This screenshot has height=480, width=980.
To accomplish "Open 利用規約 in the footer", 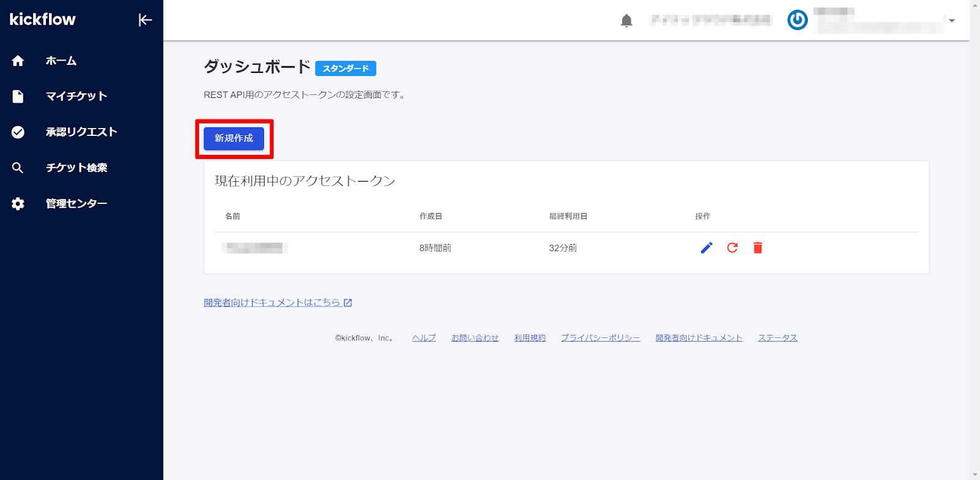I will pyautogui.click(x=530, y=338).
